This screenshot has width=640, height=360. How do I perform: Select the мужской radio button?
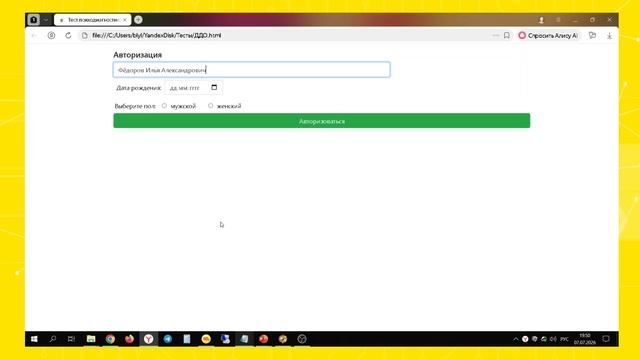coord(164,106)
